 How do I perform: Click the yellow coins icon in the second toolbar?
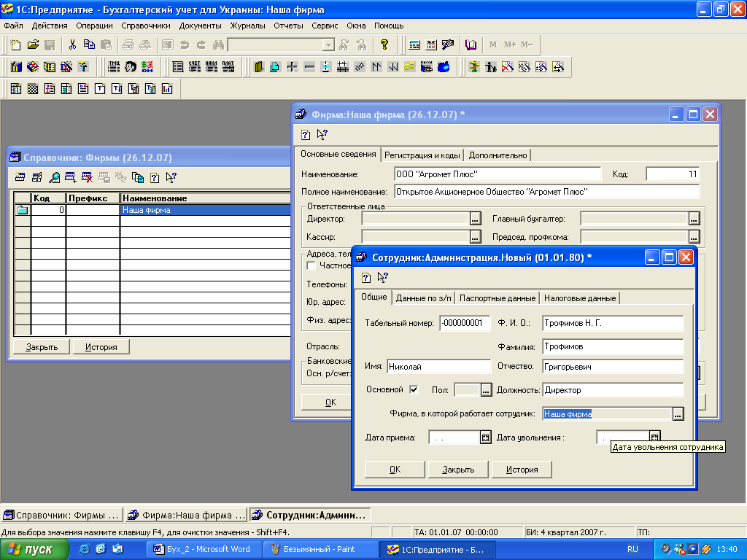410,66
